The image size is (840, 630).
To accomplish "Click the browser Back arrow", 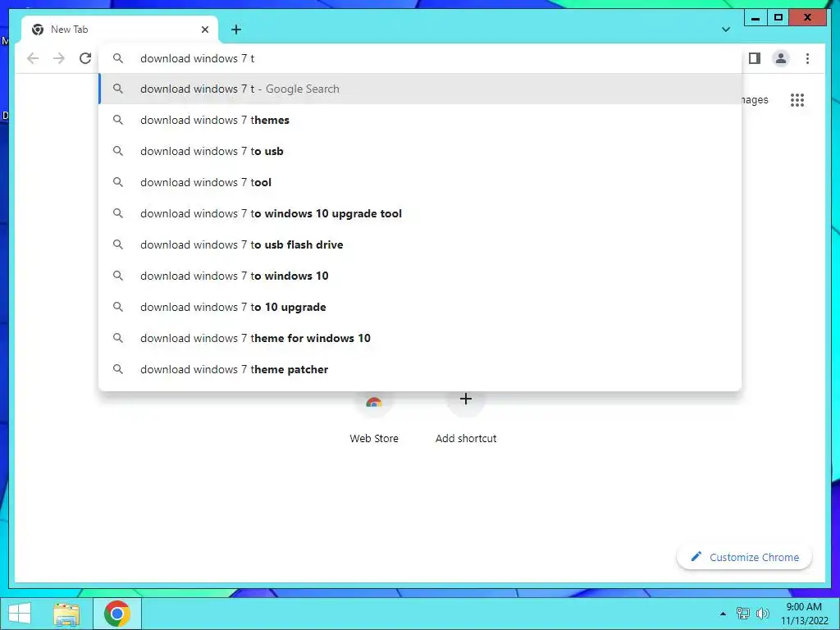I will (33, 58).
